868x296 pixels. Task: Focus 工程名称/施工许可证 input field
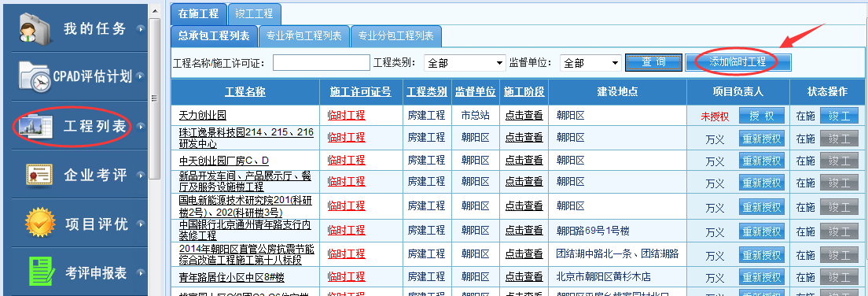(321, 63)
